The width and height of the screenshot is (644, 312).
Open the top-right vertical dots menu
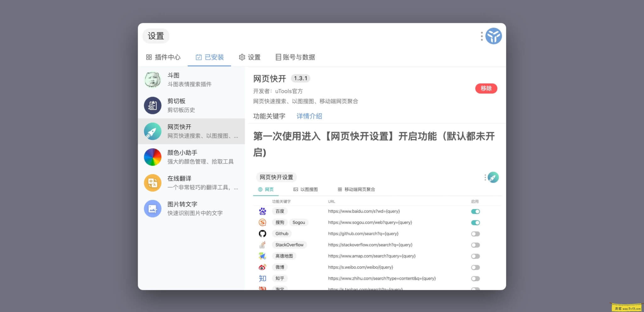[481, 36]
